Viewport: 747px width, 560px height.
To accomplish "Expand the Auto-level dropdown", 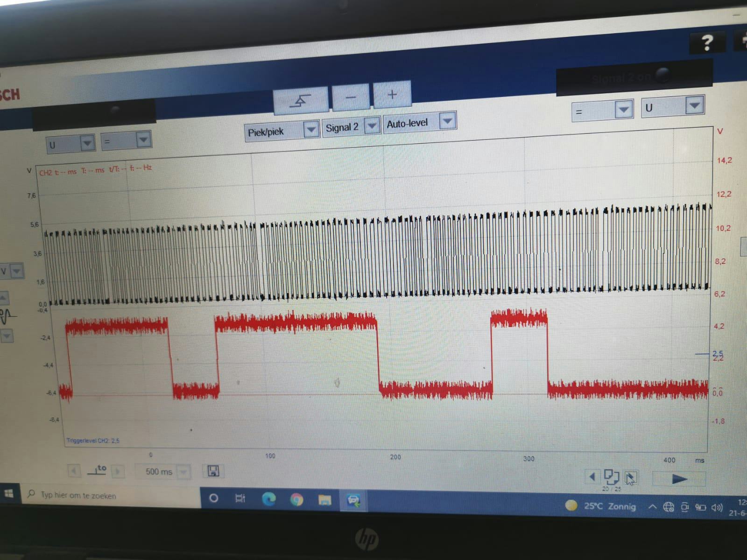I will (x=447, y=122).
